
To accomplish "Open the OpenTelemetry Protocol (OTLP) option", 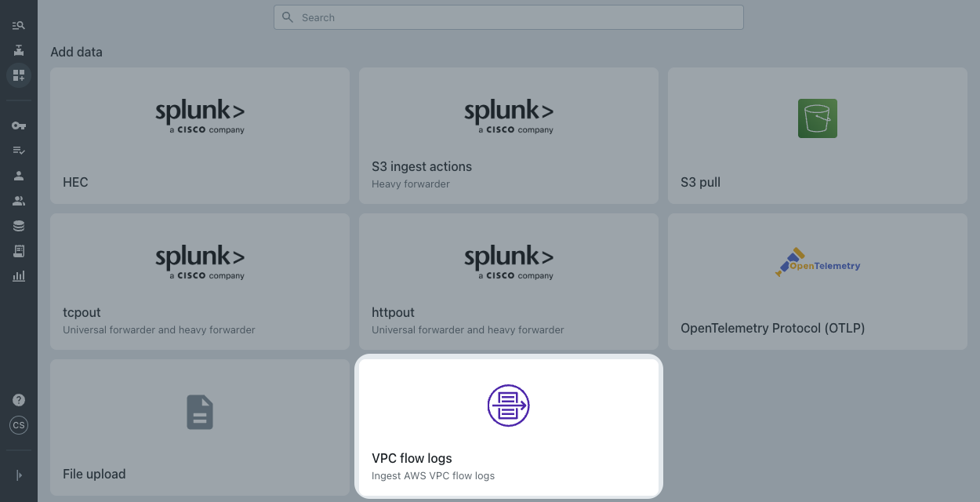I will pos(817,281).
